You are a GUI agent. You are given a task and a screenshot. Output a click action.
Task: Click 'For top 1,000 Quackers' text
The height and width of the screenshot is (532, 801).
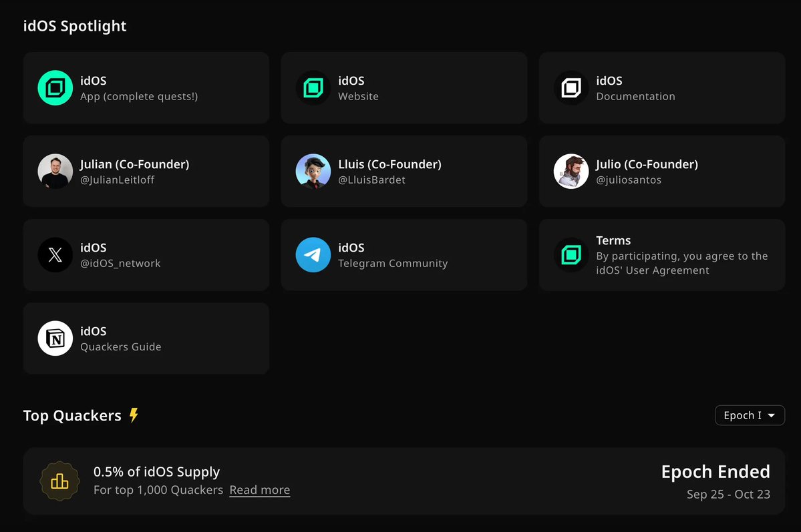pyautogui.click(x=158, y=490)
